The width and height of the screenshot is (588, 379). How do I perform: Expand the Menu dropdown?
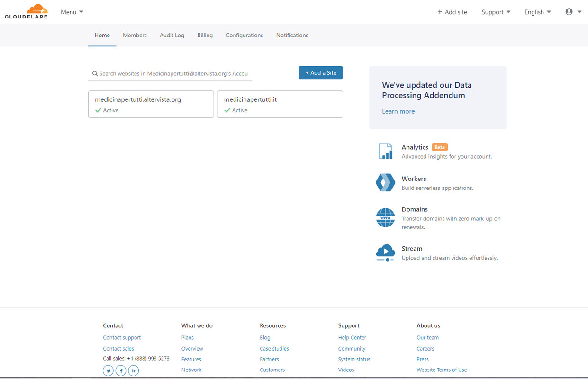point(72,12)
